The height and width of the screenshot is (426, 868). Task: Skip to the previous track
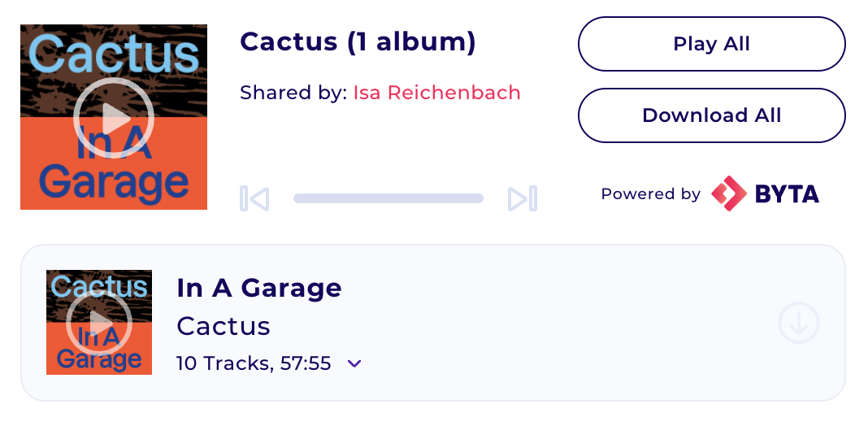click(254, 198)
